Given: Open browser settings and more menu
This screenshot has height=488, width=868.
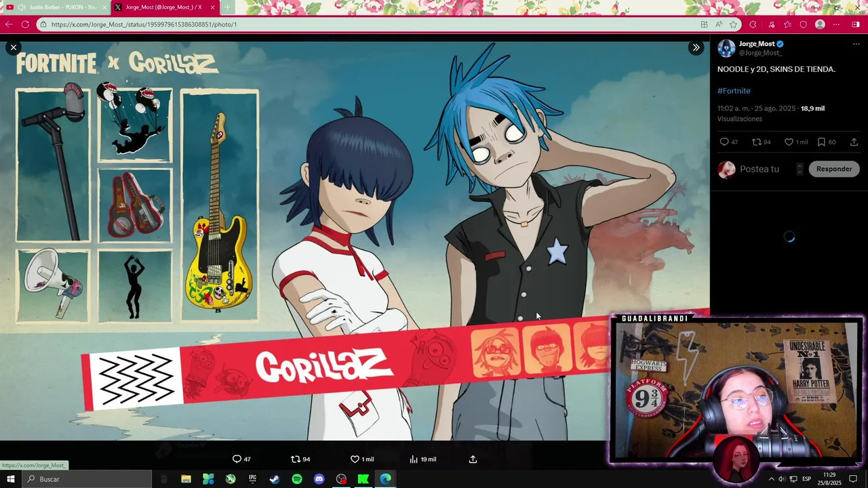Looking at the screenshot, I should (x=837, y=24).
